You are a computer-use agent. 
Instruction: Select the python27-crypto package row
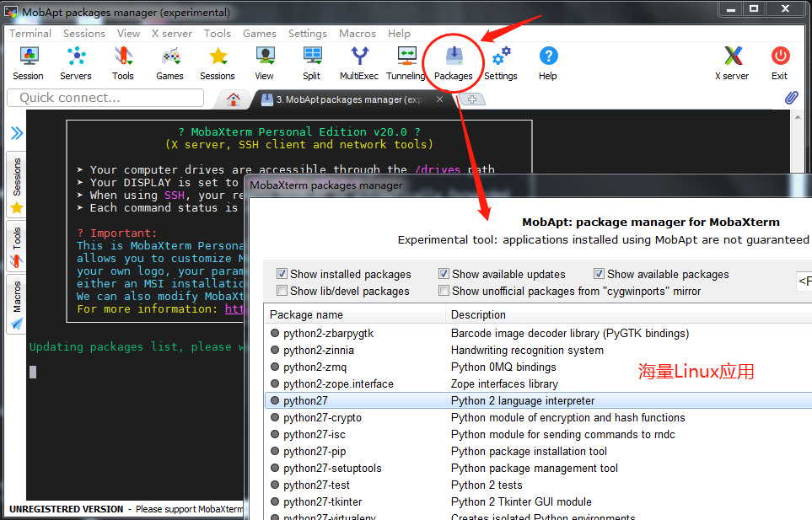[x=538, y=417]
